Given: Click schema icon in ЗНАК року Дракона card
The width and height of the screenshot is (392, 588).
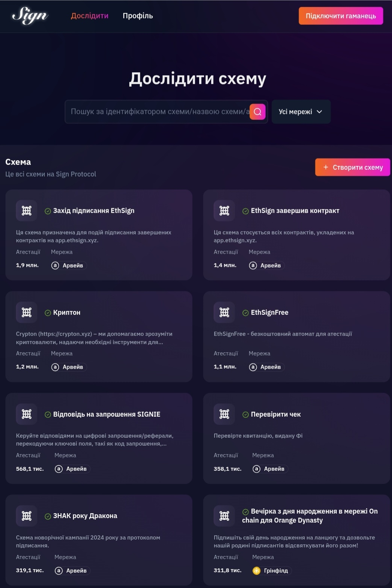Looking at the screenshot, I should coord(27,516).
